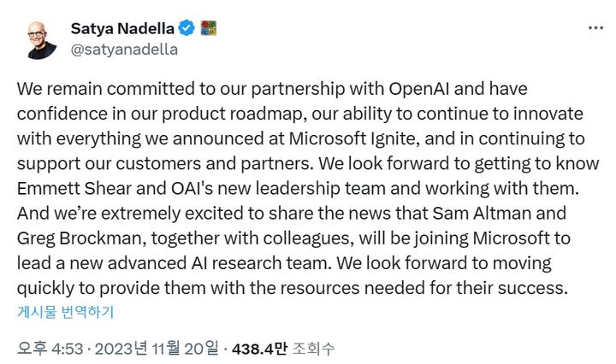This screenshot has width=616, height=364.
Task: Click the 게시물 번역하기 translate link
Action: tap(65, 312)
